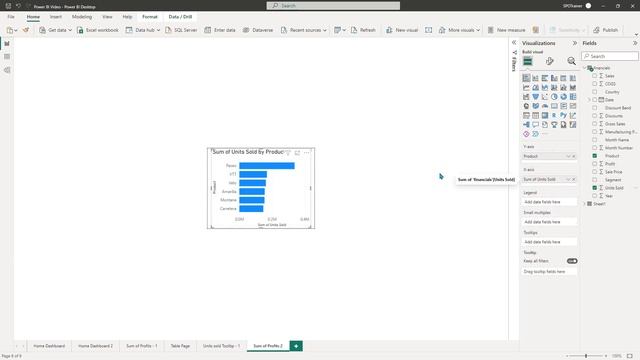This screenshot has width=640, height=360.
Task: Open the Data / Drill ribbon tab
Action: [180, 17]
